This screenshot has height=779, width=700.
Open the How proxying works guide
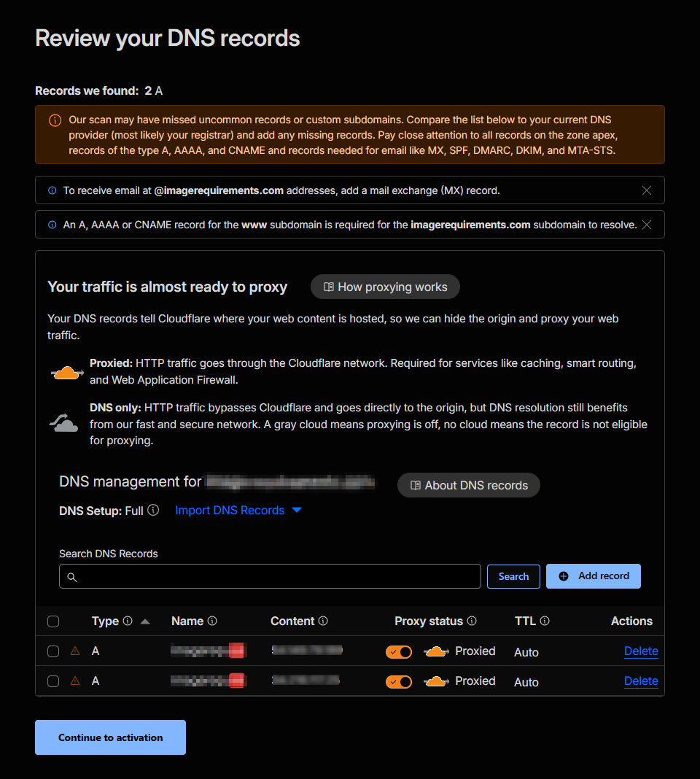(x=385, y=287)
